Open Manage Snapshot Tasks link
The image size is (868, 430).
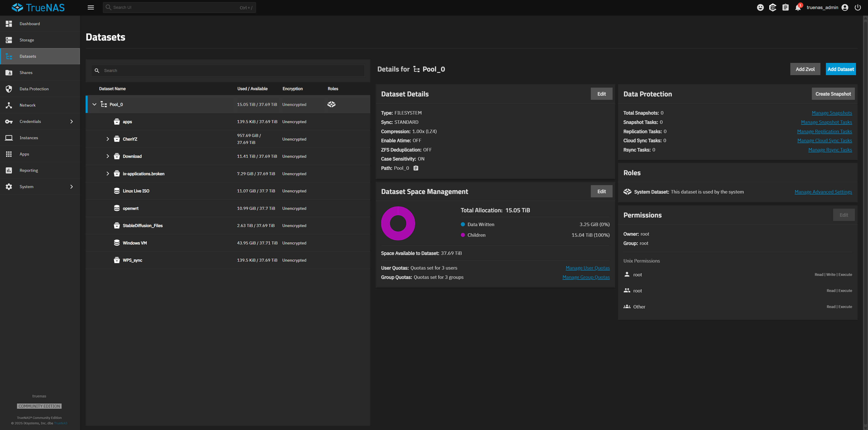click(826, 122)
